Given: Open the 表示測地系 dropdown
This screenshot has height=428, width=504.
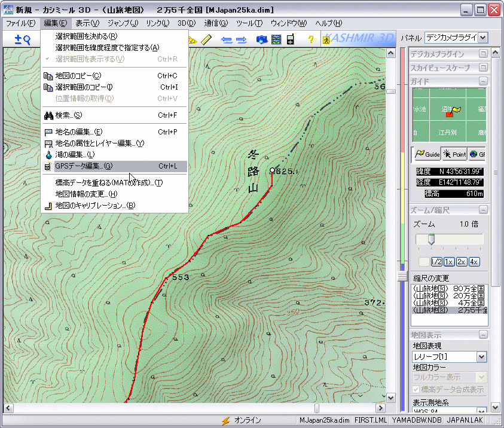Looking at the screenshot, I should tap(481, 411).
